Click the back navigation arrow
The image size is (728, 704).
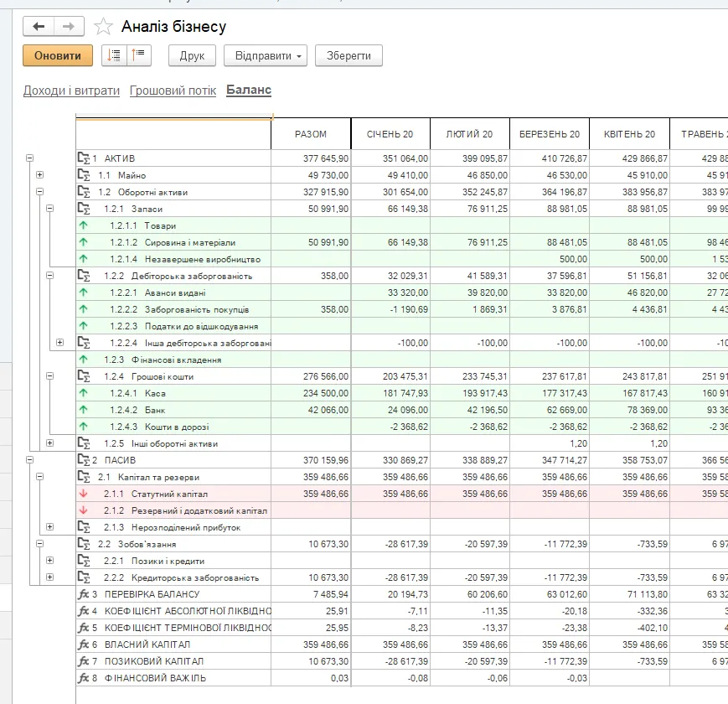point(39,27)
